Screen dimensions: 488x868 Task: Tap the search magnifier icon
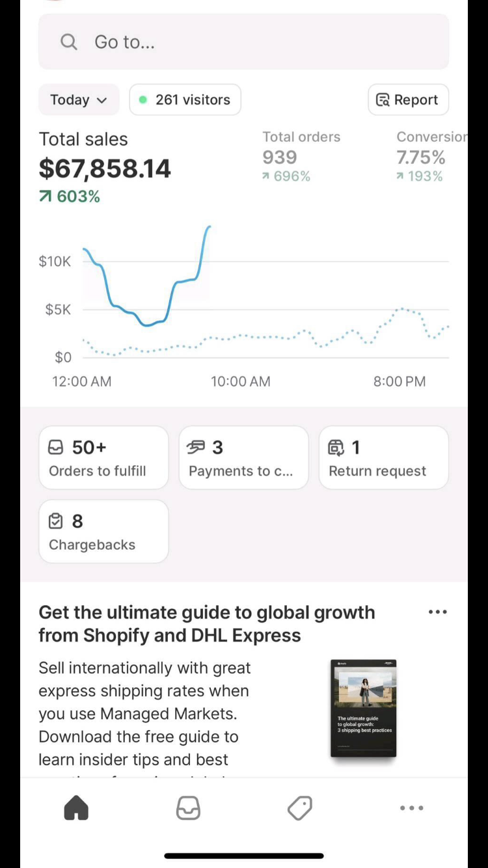tap(69, 42)
